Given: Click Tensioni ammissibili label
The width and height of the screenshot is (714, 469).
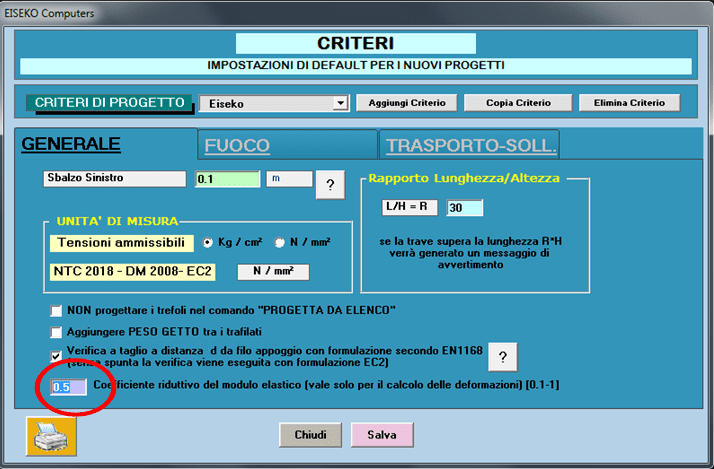Looking at the screenshot, I should 122,243.
